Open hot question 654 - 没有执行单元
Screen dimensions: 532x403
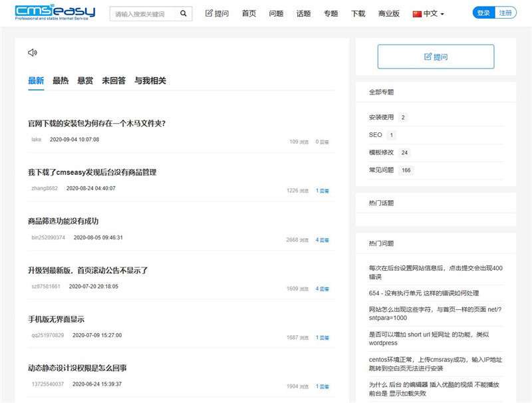pyautogui.click(x=424, y=293)
